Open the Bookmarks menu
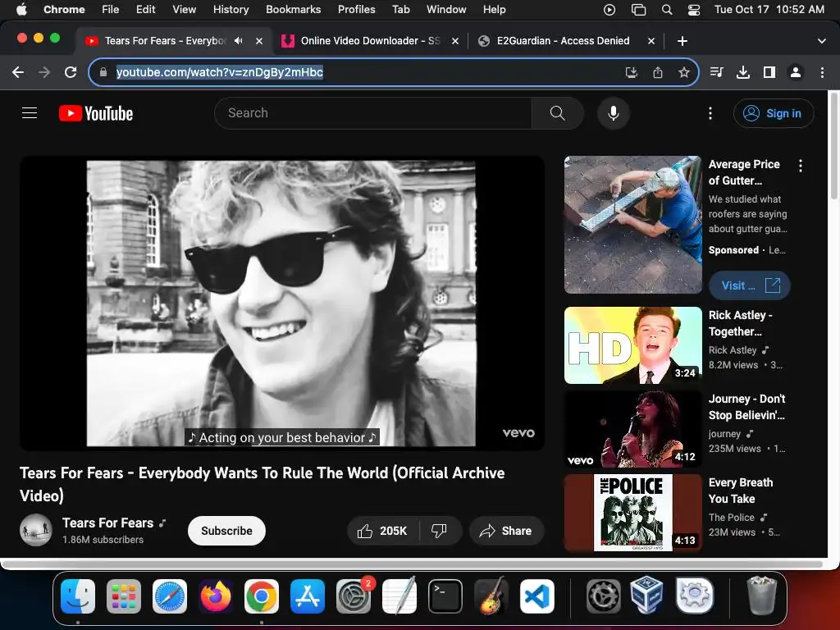 point(293,9)
